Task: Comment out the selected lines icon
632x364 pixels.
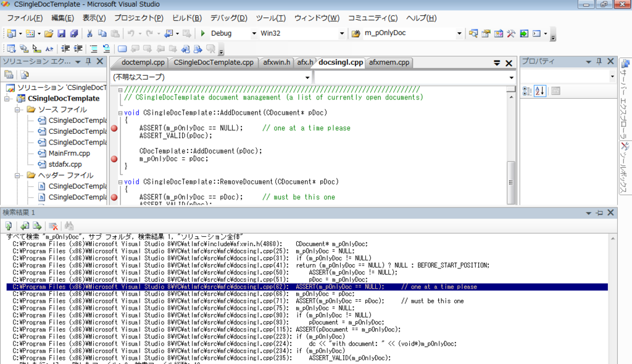Action: tap(94, 49)
